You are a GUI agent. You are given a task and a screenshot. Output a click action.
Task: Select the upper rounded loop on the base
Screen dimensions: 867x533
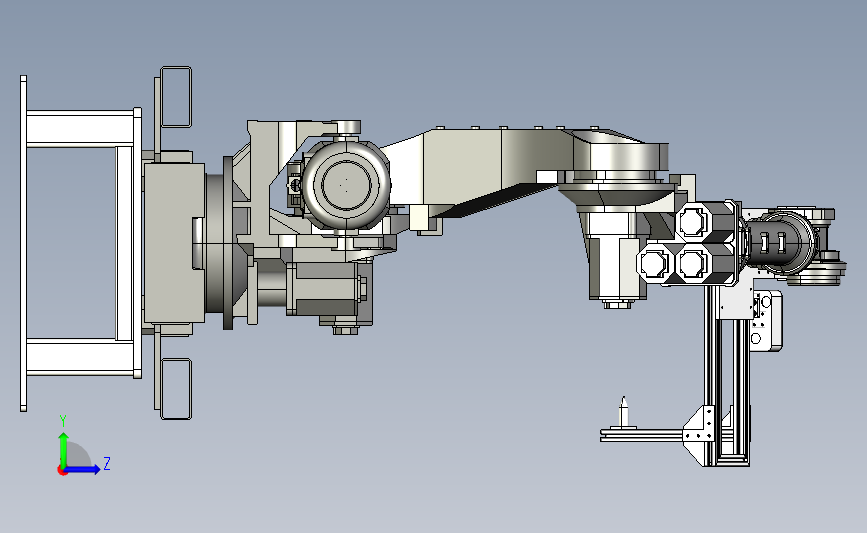pyautogui.click(x=176, y=97)
